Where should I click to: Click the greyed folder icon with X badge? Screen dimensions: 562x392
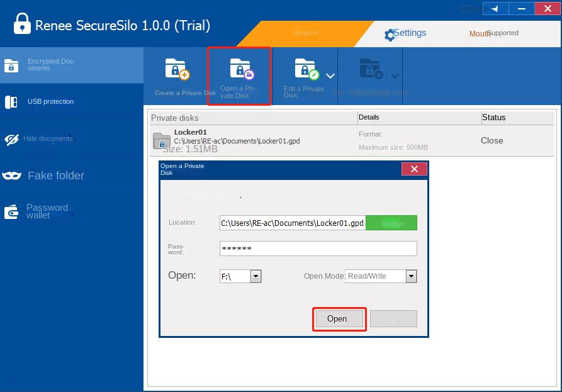pyautogui.click(x=371, y=69)
